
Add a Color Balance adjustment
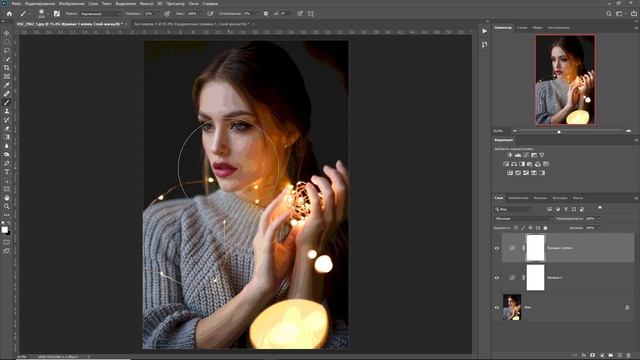514,164
